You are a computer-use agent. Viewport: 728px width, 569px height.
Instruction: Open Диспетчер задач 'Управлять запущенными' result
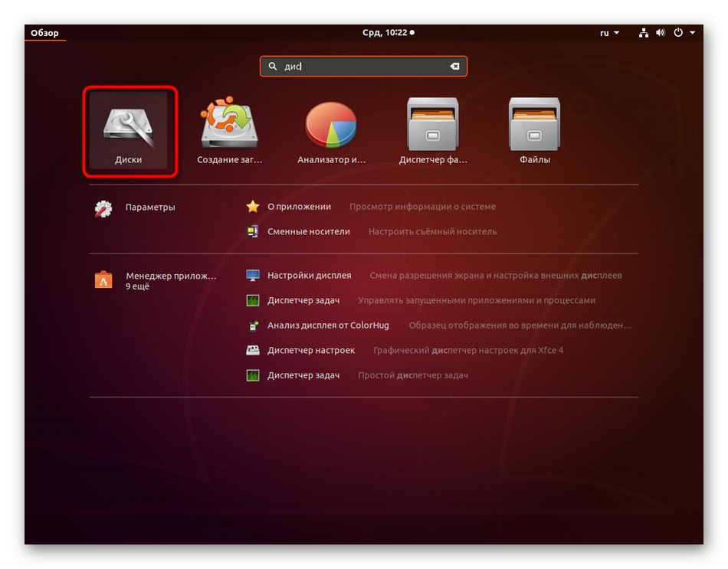point(303,300)
